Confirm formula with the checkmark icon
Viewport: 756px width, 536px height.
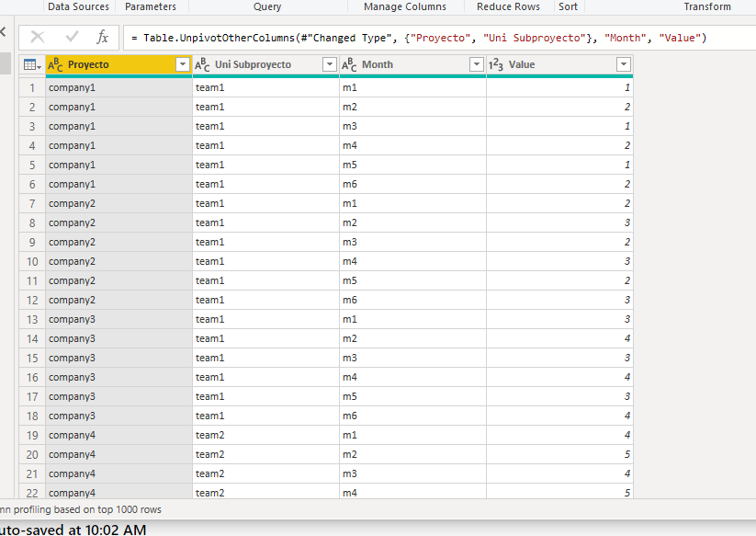click(72, 37)
